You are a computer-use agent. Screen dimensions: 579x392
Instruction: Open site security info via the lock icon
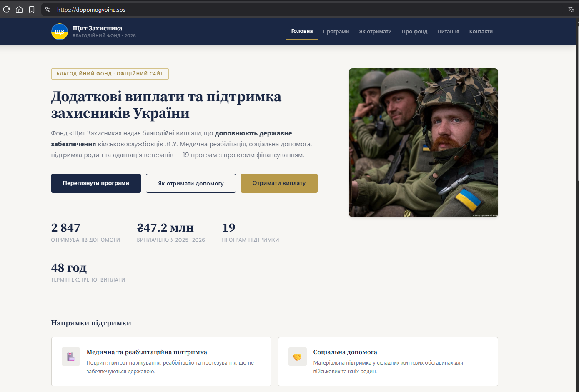pos(47,9)
